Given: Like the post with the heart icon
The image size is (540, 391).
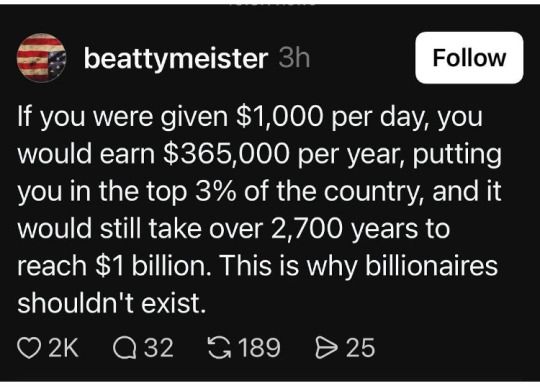Looking at the screenshot, I should click(x=29, y=348).
